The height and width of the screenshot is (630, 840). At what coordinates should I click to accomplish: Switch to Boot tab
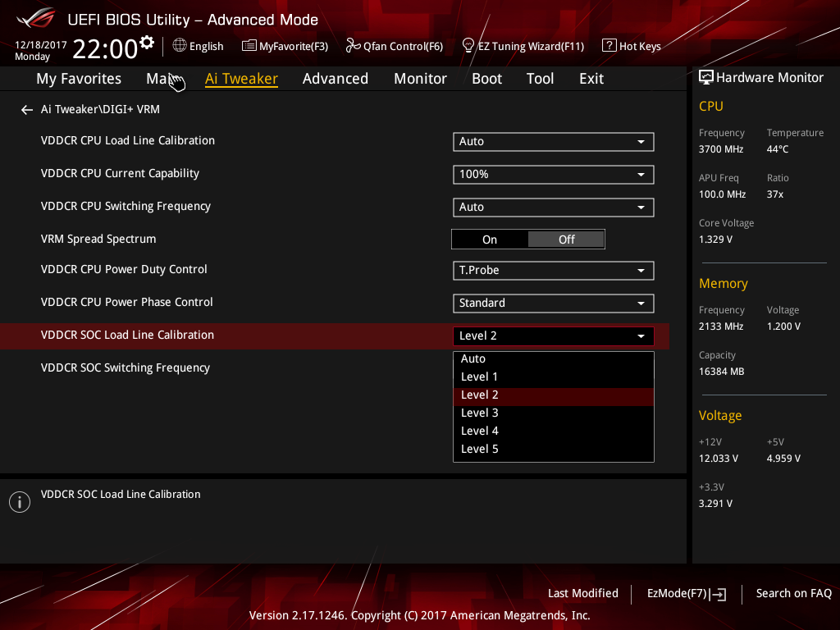click(x=487, y=79)
